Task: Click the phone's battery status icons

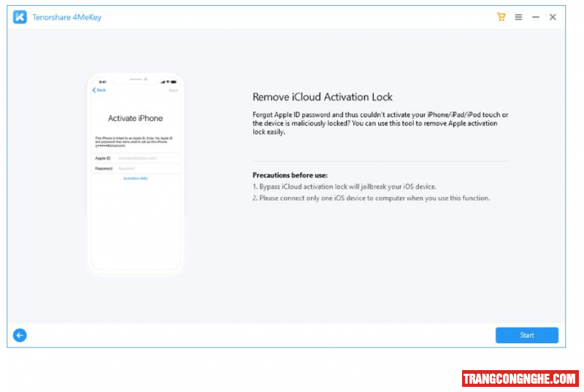Action: tap(170, 81)
